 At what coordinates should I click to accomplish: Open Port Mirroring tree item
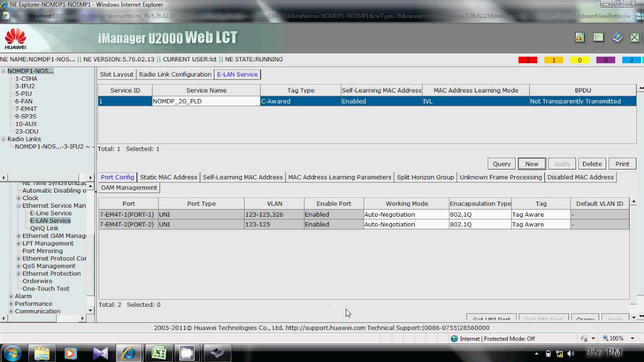click(x=43, y=251)
